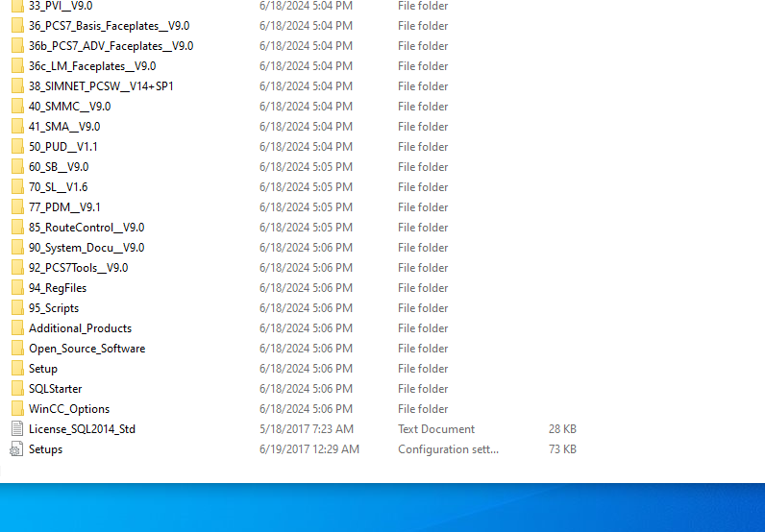Image resolution: width=765 pixels, height=532 pixels.
Task: Click the folder icon of 70_SL__V1.6
Action: [17, 186]
